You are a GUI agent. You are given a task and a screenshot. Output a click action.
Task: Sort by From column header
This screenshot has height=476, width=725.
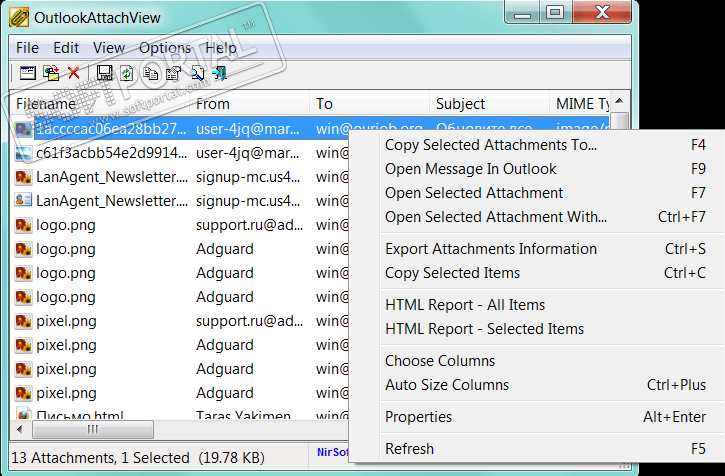pyautogui.click(x=249, y=104)
